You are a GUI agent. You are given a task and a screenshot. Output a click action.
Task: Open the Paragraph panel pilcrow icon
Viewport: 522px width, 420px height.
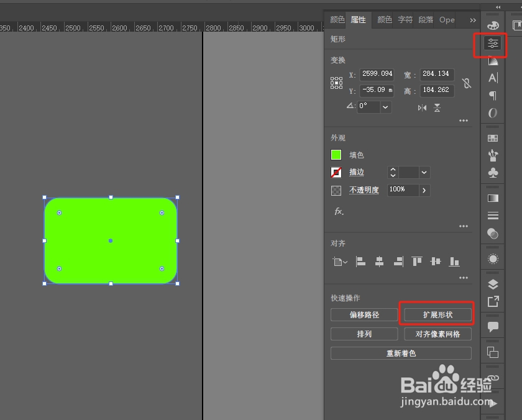pos(493,96)
